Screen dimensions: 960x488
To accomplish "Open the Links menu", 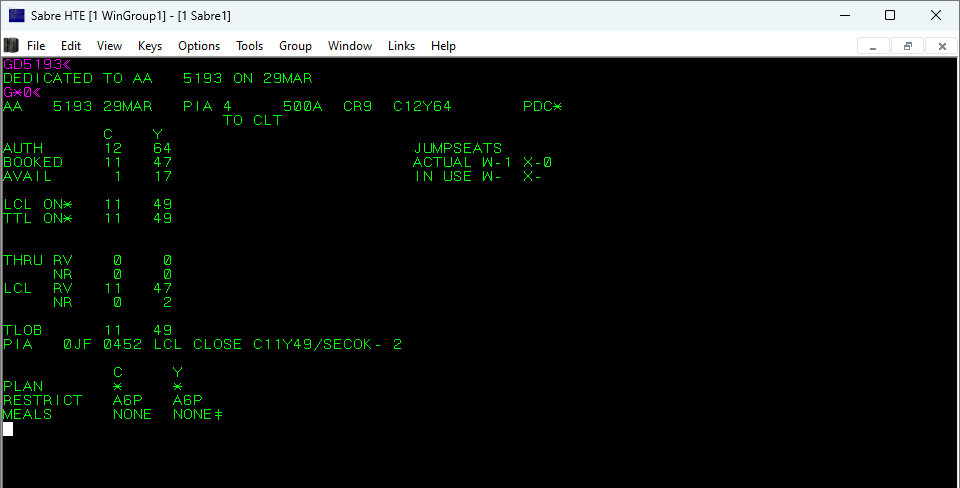I will pyautogui.click(x=401, y=46).
